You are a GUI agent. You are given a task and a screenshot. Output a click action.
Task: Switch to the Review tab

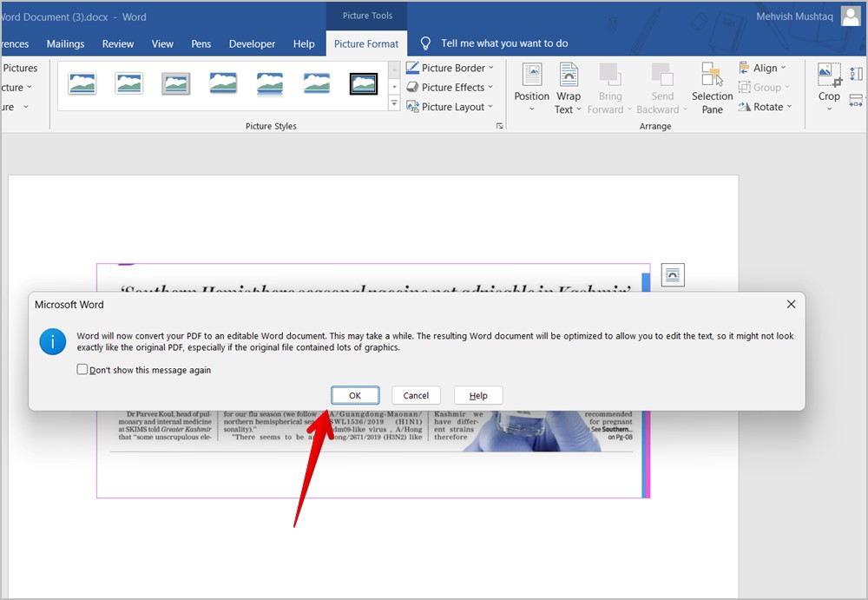coord(118,43)
